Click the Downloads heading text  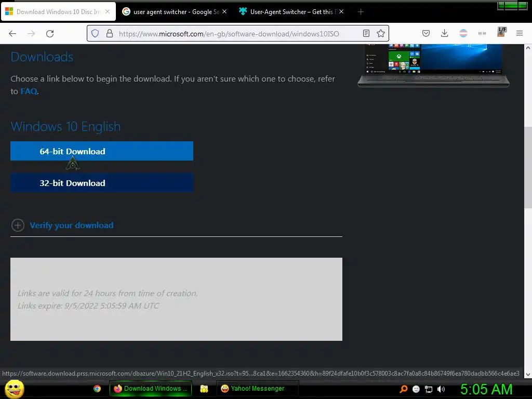(x=42, y=57)
